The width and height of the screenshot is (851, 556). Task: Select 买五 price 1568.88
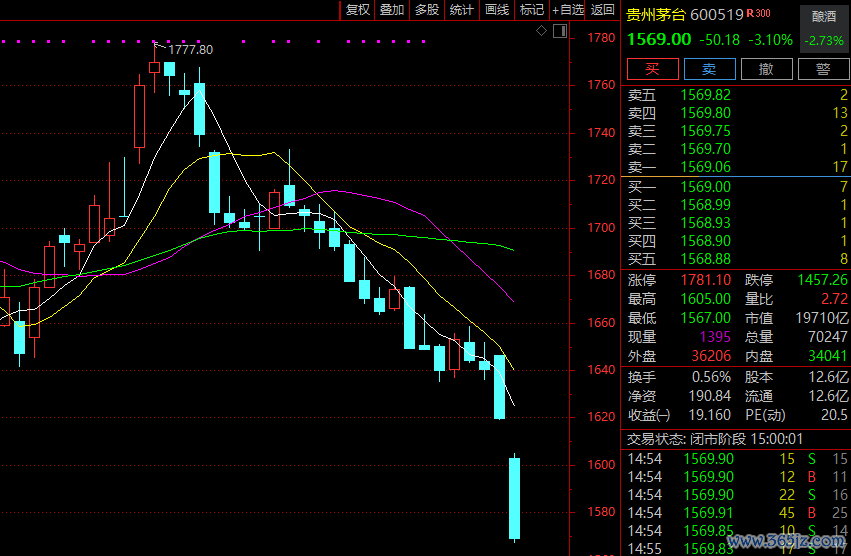(706, 258)
